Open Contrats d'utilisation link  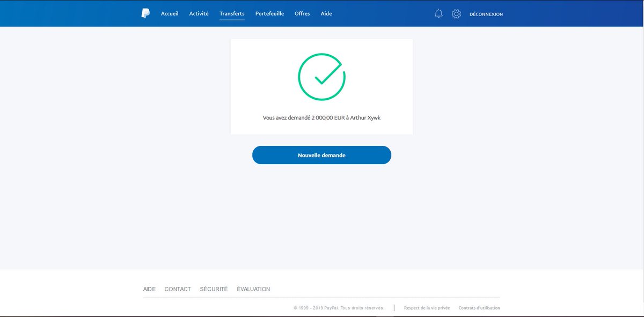tap(479, 308)
